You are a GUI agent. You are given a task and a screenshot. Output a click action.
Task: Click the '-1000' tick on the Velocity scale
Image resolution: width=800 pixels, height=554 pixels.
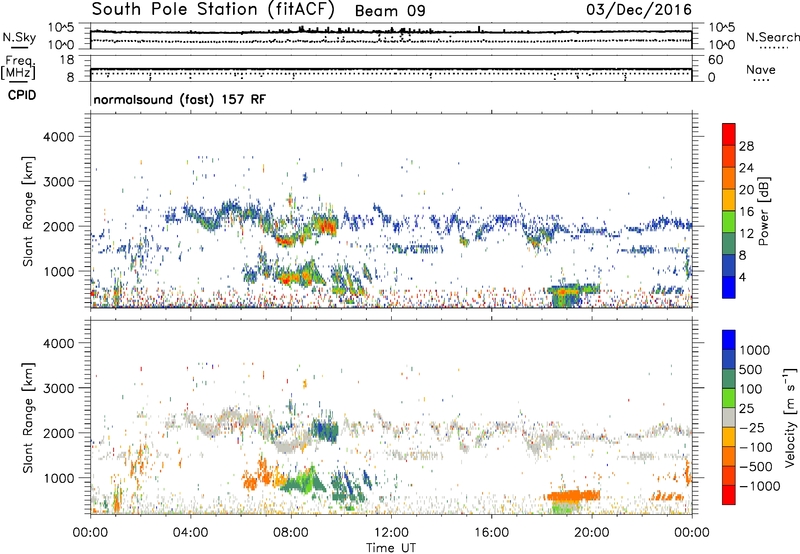[x=760, y=486]
